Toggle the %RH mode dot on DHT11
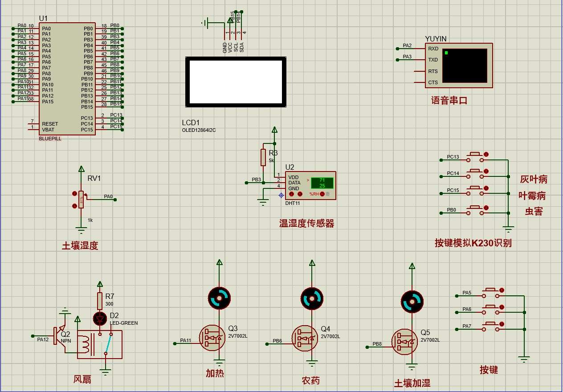The height and width of the screenshot is (392, 563). 322,194
